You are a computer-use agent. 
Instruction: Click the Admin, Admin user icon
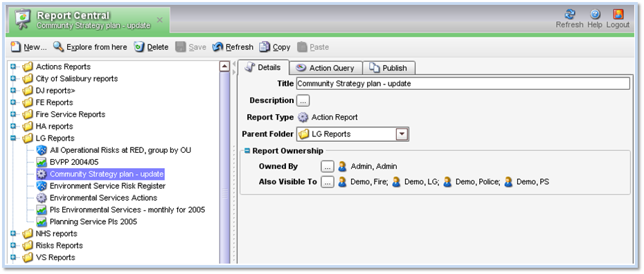(x=342, y=167)
